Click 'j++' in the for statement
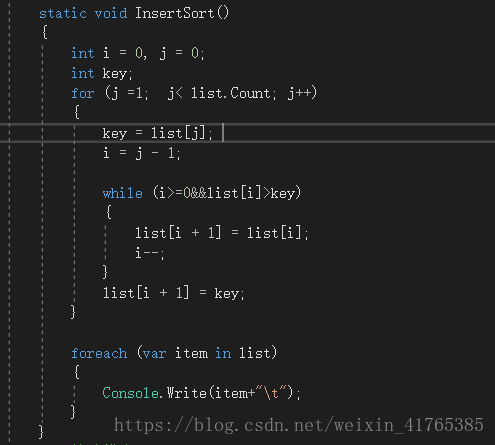The image size is (495, 445). [299, 94]
